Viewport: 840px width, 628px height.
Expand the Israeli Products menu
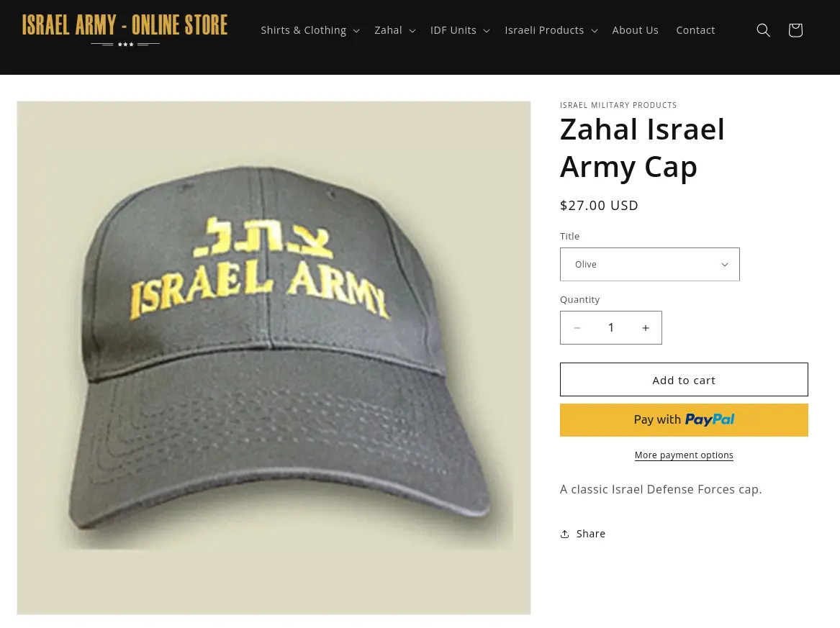551,30
